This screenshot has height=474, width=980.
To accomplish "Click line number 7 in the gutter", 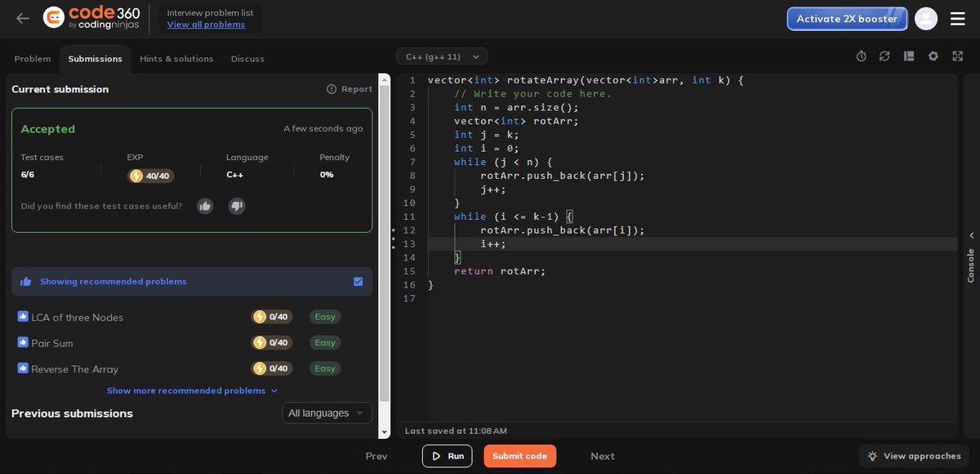I will 412,162.
